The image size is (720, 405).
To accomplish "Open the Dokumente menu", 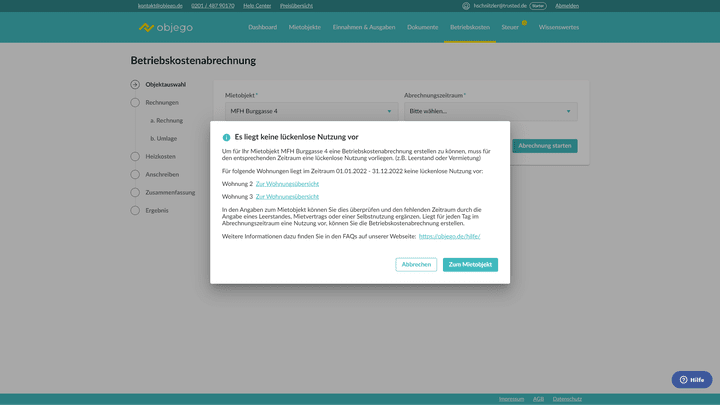I will click(x=422, y=27).
